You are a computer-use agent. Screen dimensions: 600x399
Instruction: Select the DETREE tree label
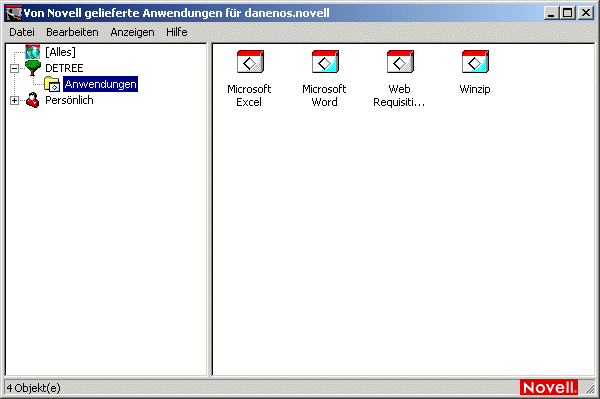pos(64,68)
